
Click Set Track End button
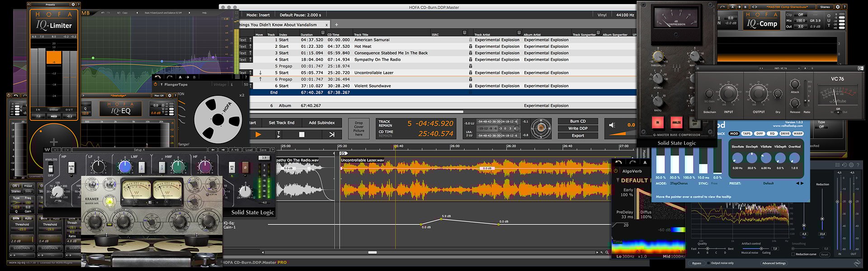pos(281,122)
